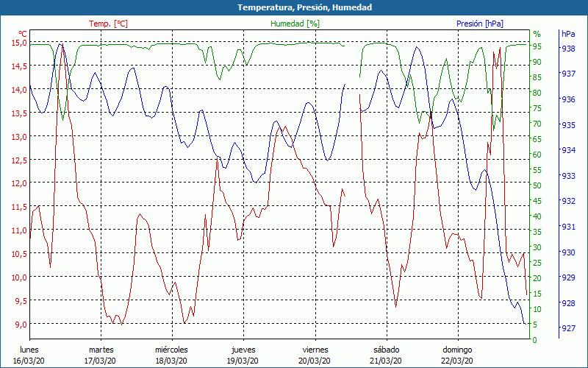Click the '938' pressure axis value
588x368 pixels.
click(568, 49)
